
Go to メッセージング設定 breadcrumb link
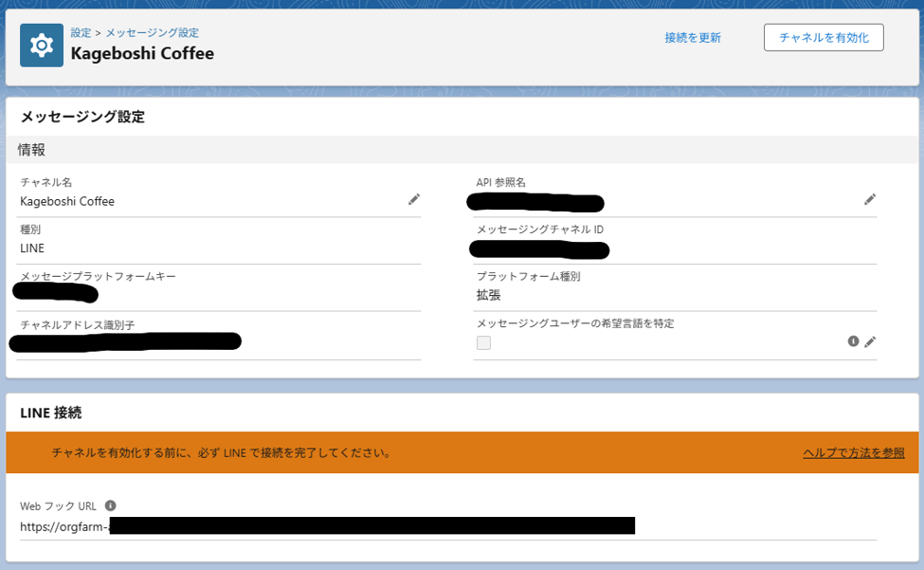pos(152,32)
